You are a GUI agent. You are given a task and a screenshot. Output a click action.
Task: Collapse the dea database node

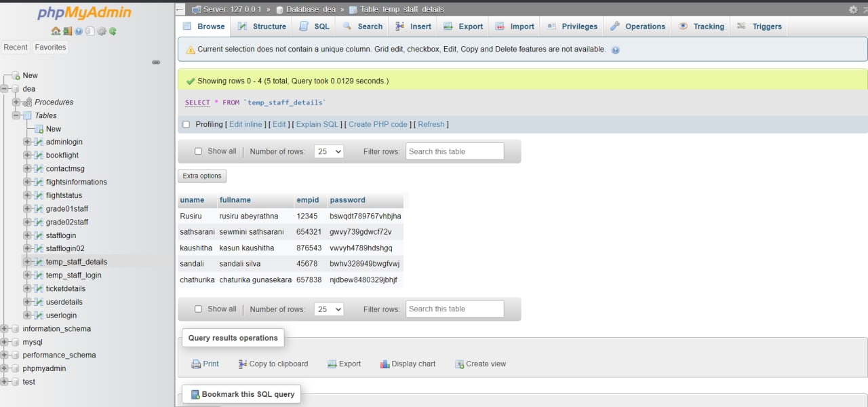(5, 89)
